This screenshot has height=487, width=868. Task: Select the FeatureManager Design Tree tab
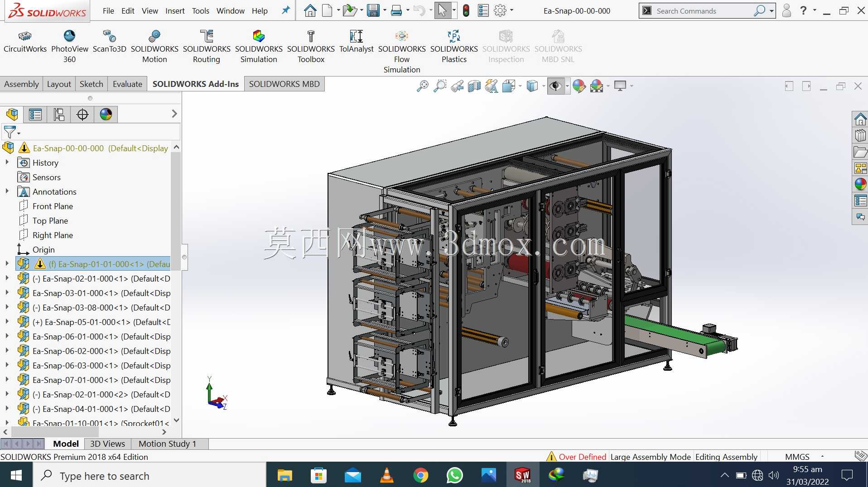(12, 115)
